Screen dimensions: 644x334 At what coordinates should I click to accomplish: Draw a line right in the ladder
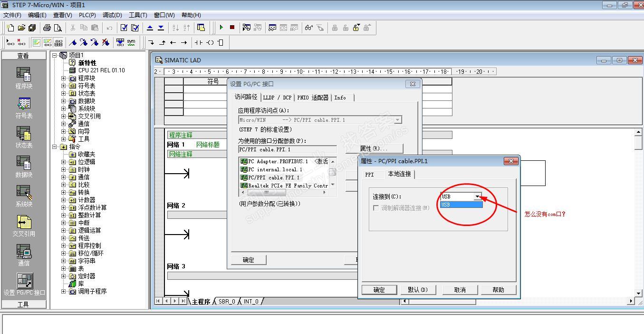coord(184,42)
